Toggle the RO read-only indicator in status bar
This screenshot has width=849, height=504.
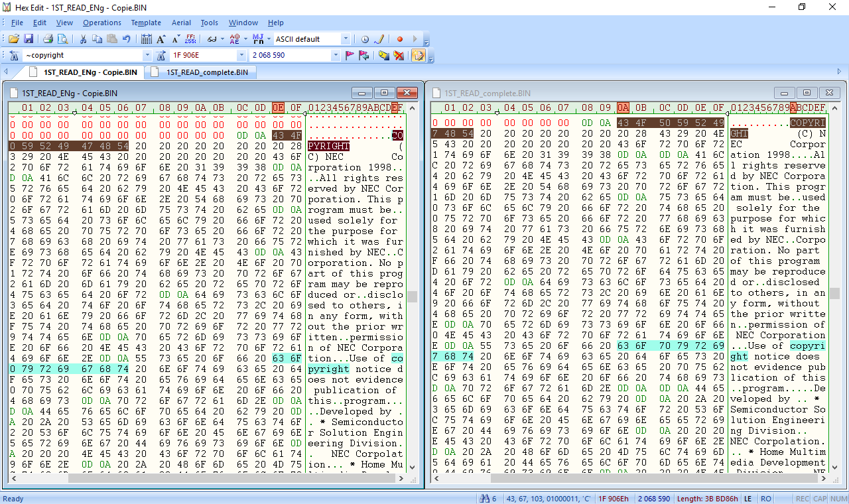(766, 499)
